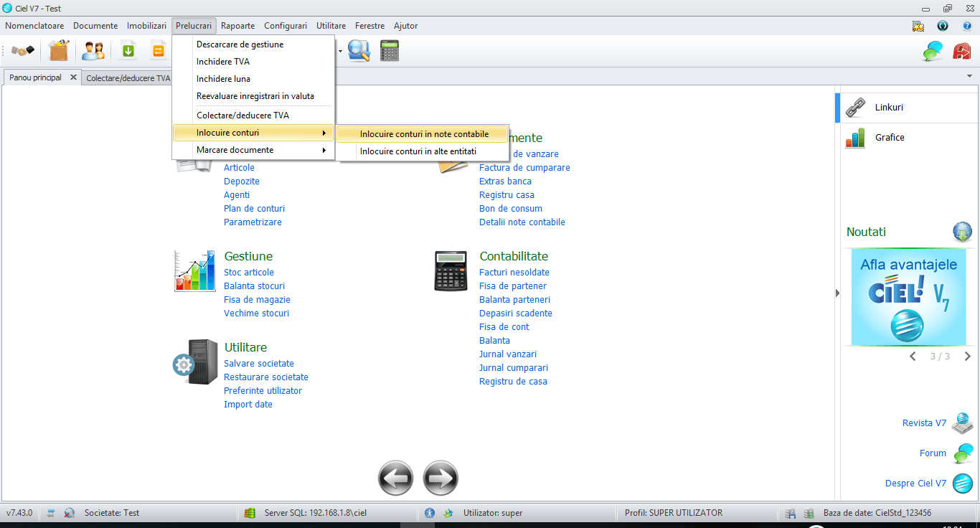980x528 pixels.
Task: Open the partners people icon in toolbar
Action: coord(93,51)
